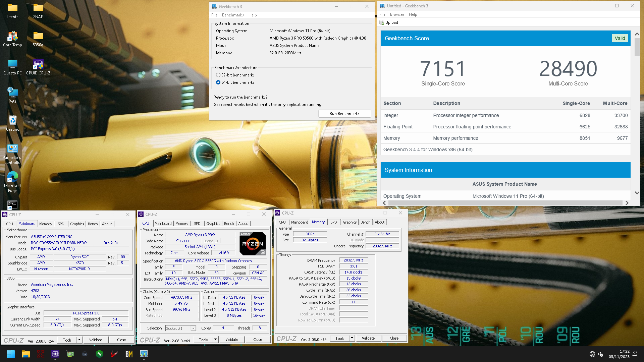
Task: Open the Utente folder on desktop
Action: [x=12, y=11]
